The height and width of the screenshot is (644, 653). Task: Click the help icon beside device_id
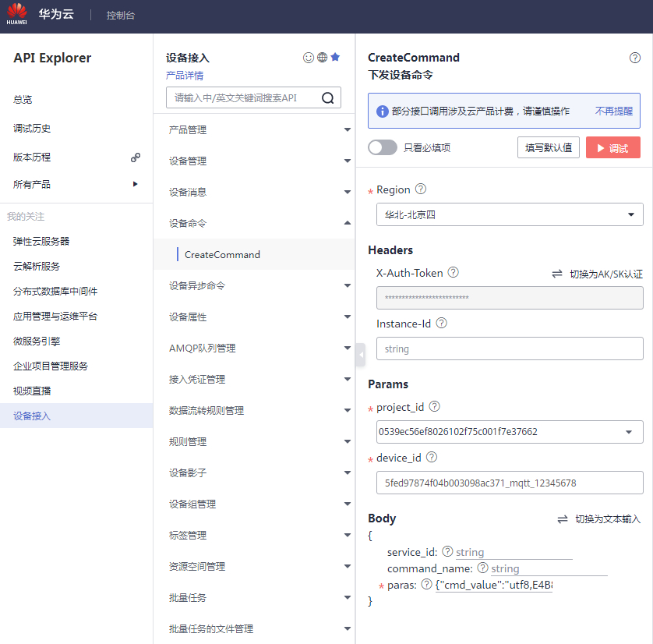(432, 458)
